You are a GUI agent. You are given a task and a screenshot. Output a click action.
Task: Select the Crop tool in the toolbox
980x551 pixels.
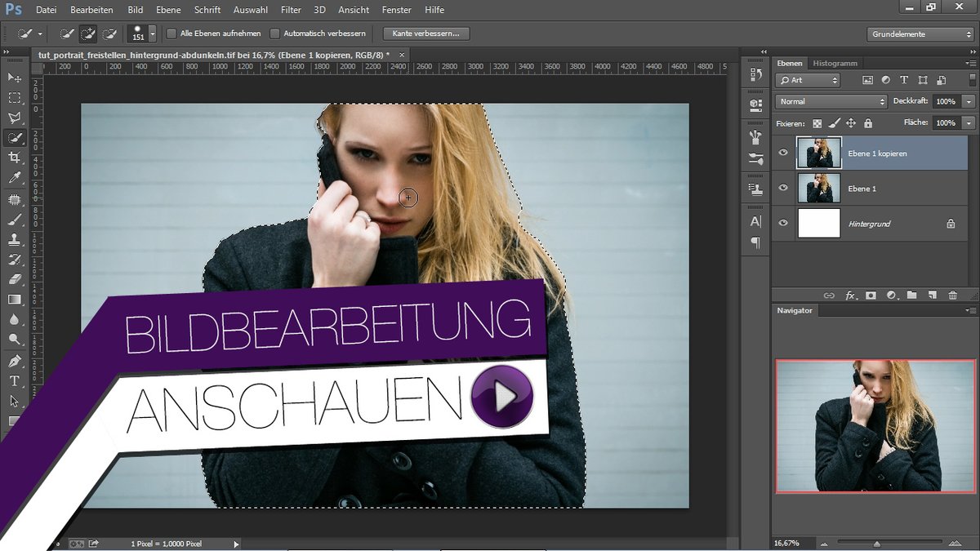click(15, 158)
